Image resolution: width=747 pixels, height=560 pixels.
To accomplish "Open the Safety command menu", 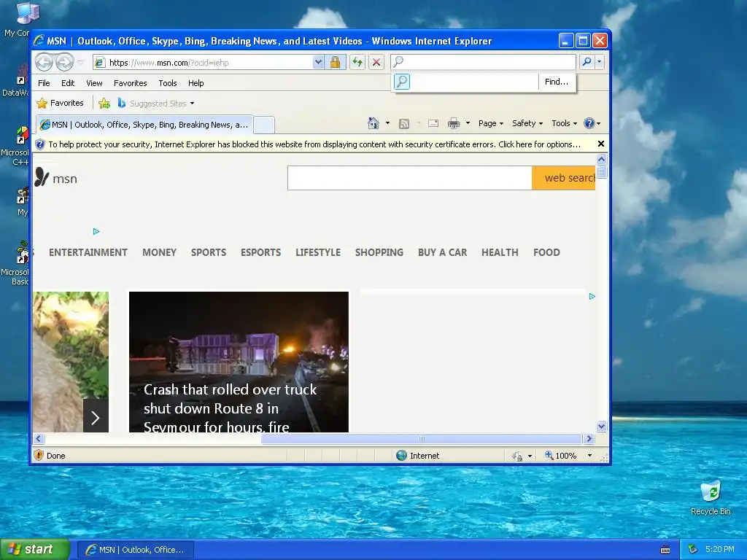I will pos(527,123).
